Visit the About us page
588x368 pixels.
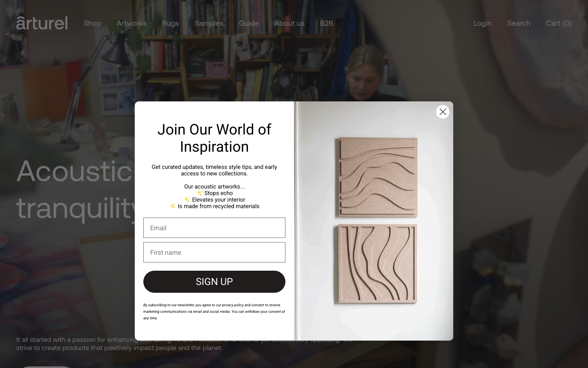point(290,23)
